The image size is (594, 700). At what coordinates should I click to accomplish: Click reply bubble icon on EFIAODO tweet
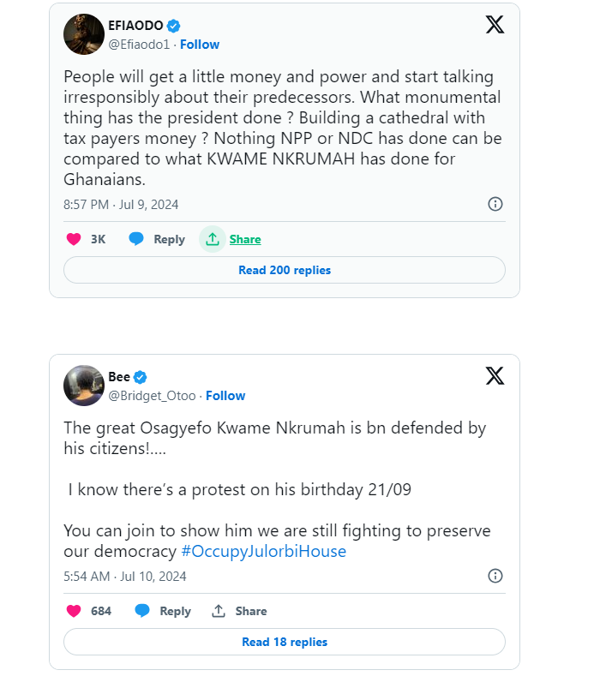click(136, 239)
